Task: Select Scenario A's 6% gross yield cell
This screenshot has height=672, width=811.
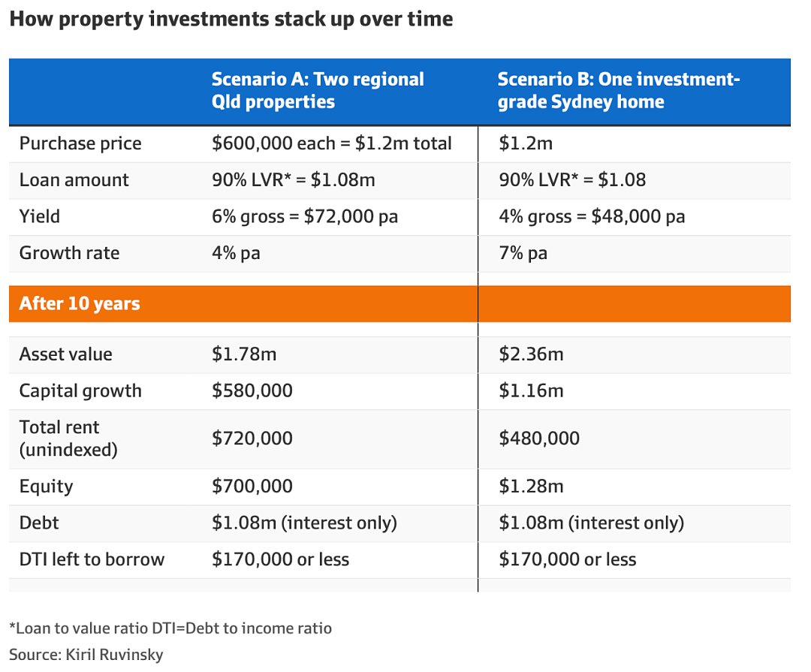Action: [305, 216]
